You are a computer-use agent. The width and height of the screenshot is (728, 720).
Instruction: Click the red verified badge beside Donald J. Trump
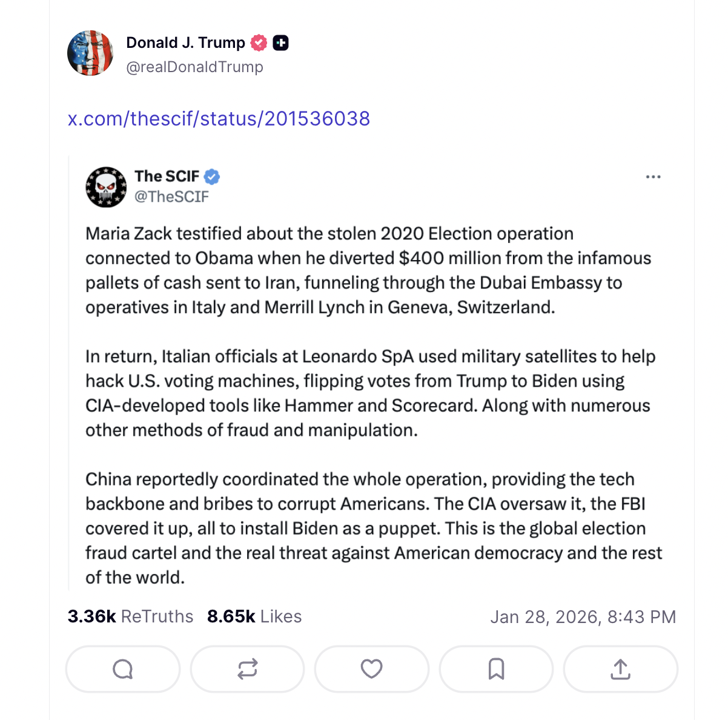259,43
